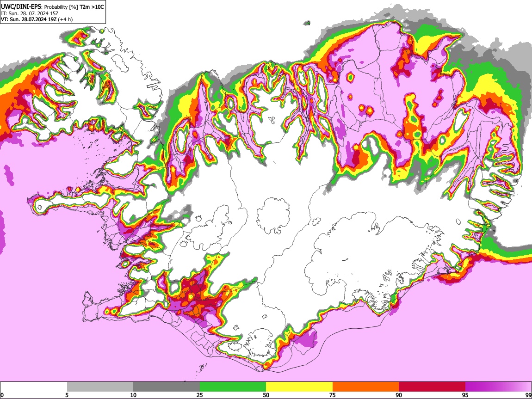Click the orange 75-90 legend swatch
Image resolution: width=532 pixels, height=399 pixels.
(365, 387)
